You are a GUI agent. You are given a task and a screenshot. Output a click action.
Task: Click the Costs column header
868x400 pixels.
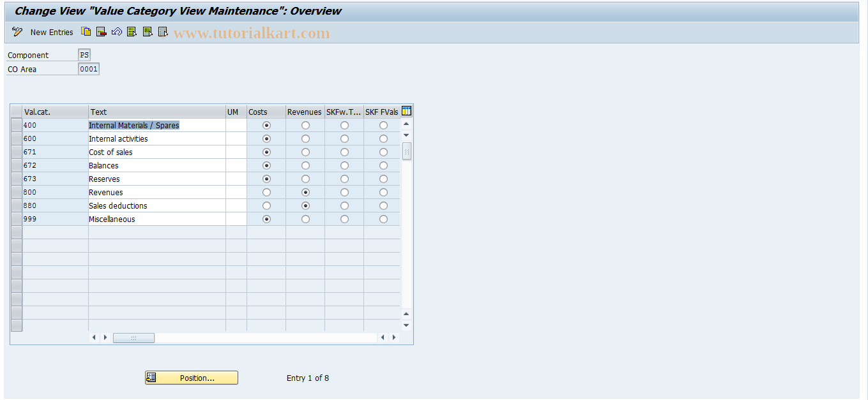tap(266, 112)
